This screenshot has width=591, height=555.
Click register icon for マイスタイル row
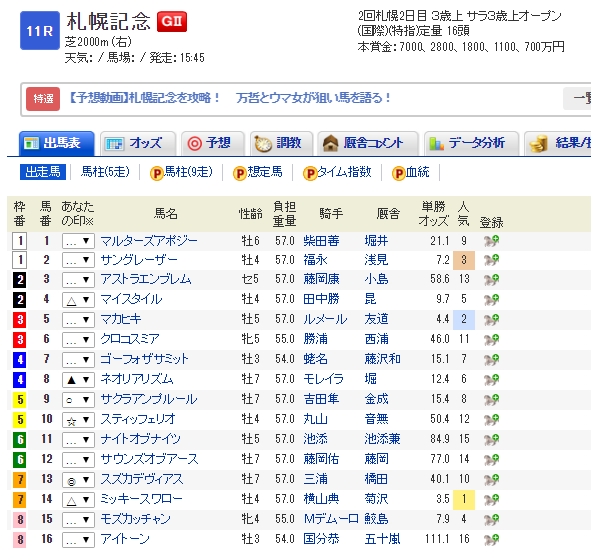pos(491,299)
